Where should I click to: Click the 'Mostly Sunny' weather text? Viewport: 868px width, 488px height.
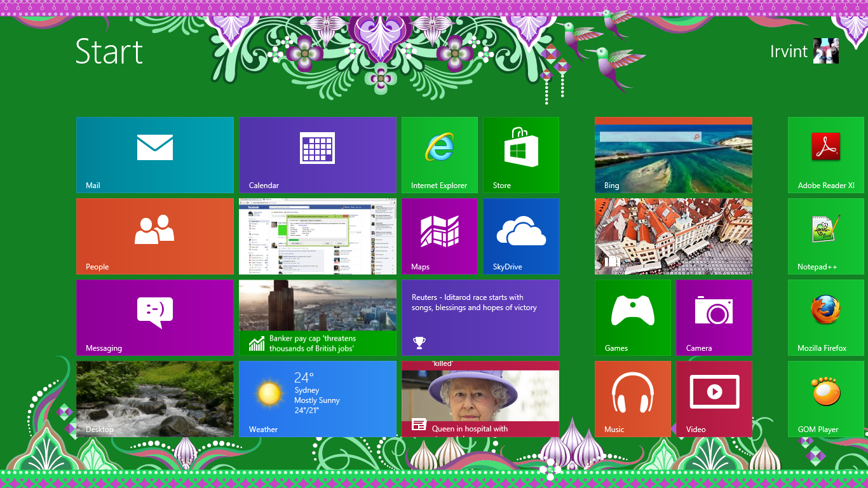coord(317,400)
